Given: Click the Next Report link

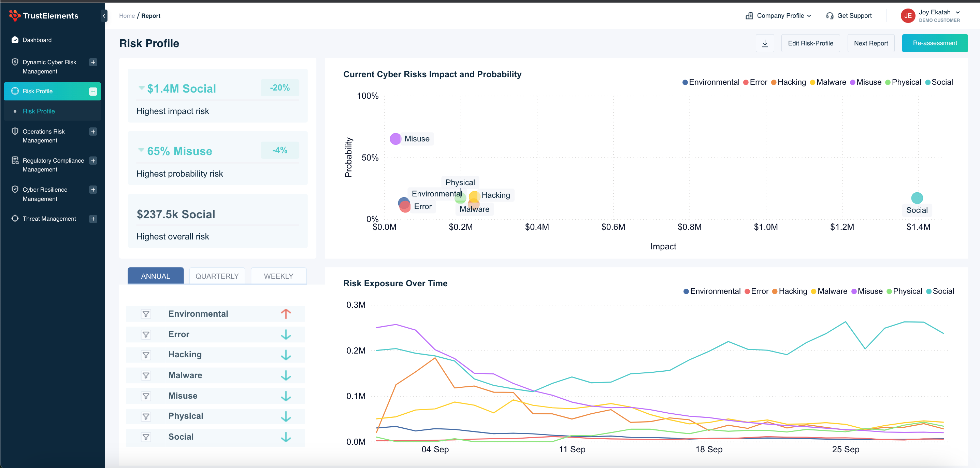Looking at the screenshot, I should point(870,43).
